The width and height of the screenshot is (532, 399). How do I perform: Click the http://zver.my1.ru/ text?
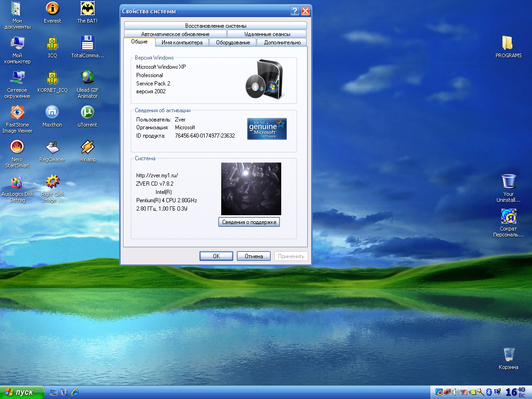pos(157,175)
